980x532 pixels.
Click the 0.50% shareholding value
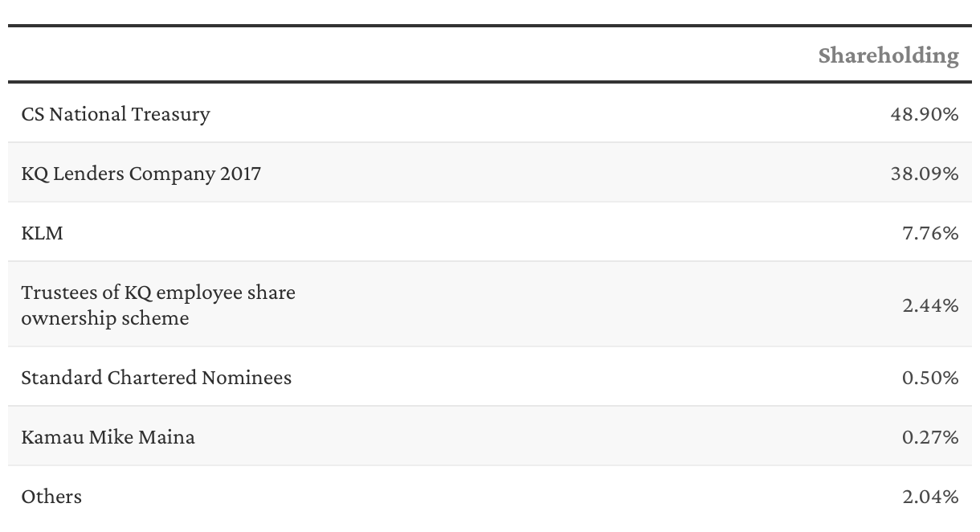(x=930, y=377)
